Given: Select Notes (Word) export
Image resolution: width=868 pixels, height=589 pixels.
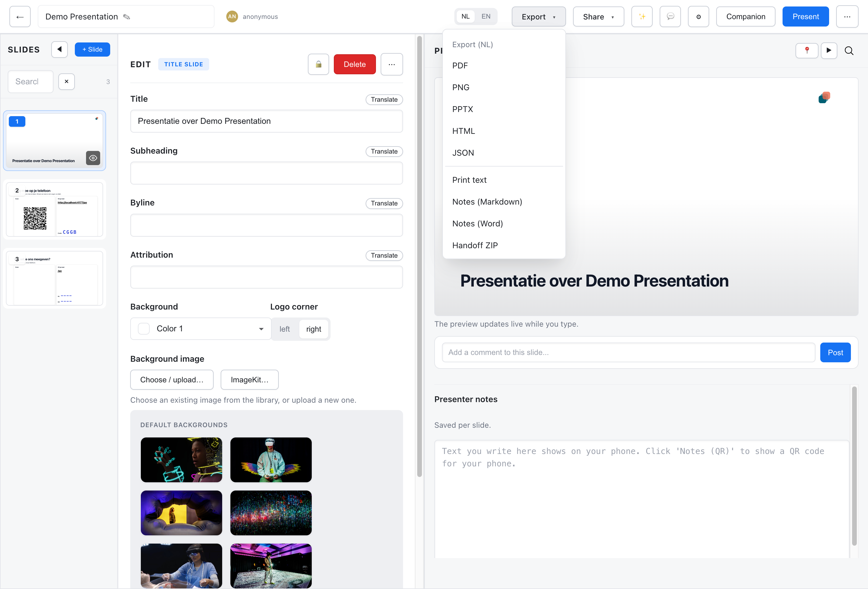Looking at the screenshot, I should point(504,223).
